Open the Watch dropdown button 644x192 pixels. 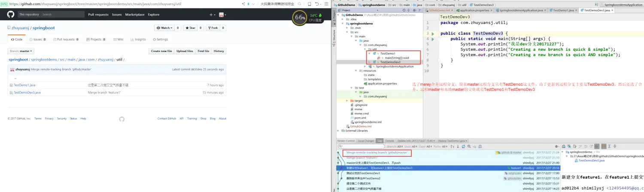point(164,28)
